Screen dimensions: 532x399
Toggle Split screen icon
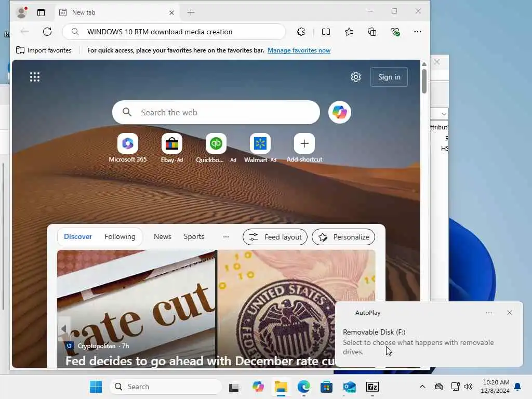pos(326,32)
